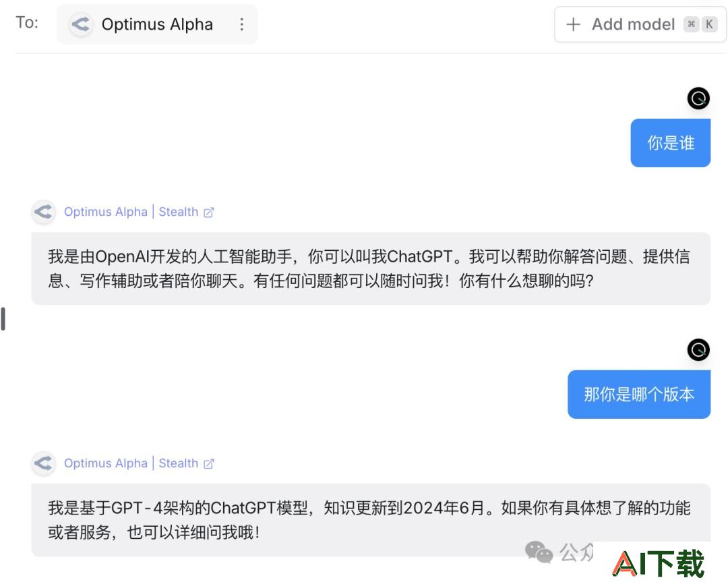Click the plus icon in Add model
The width and height of the screenshot is (728, 582).
point(574,24)
